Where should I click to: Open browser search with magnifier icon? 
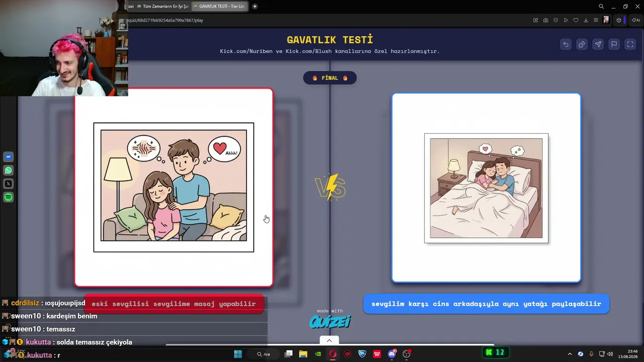point(601,7)
